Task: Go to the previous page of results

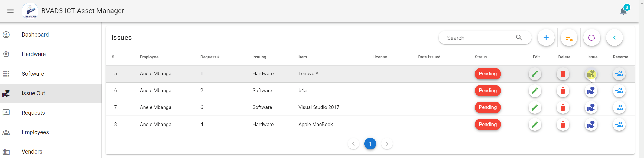Action: [353, 144]
